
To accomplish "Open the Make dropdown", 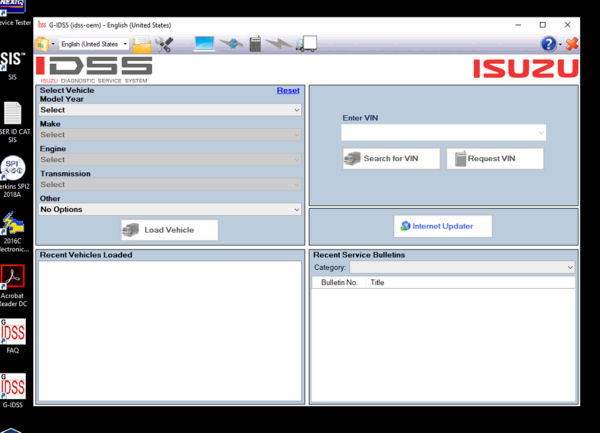I will point(170,135).
